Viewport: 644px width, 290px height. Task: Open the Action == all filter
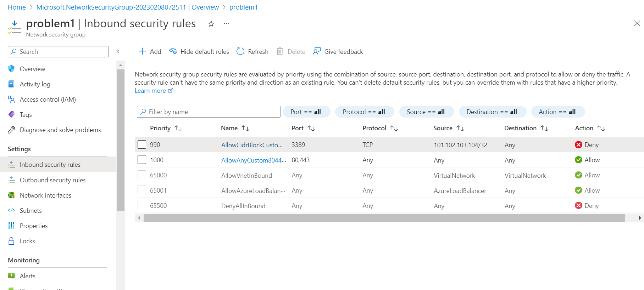pyautogui.click(x=558, y=112)
